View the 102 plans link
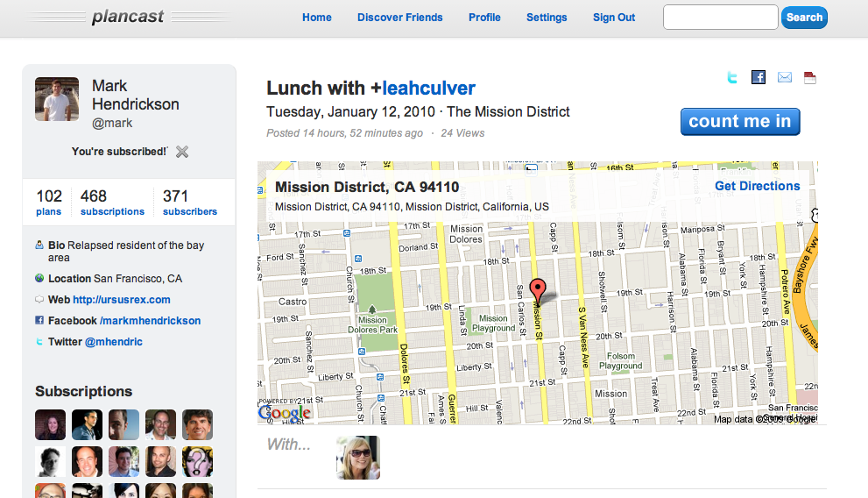 pos(49,203)
